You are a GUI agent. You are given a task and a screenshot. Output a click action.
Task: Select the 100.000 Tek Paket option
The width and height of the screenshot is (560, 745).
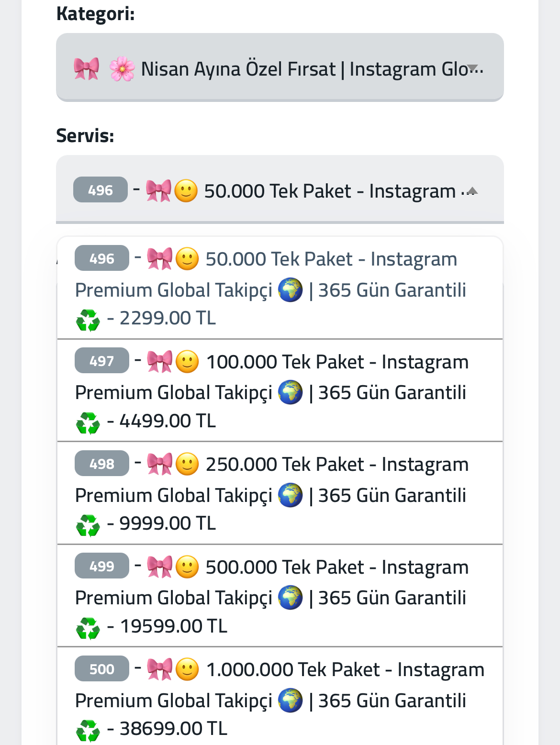pyautogui.click(x=280, y=390)
